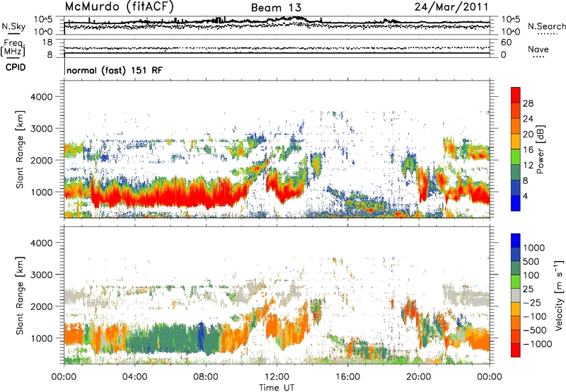Click the 'normal (fast) 151 RF' text

click(115, 70)
